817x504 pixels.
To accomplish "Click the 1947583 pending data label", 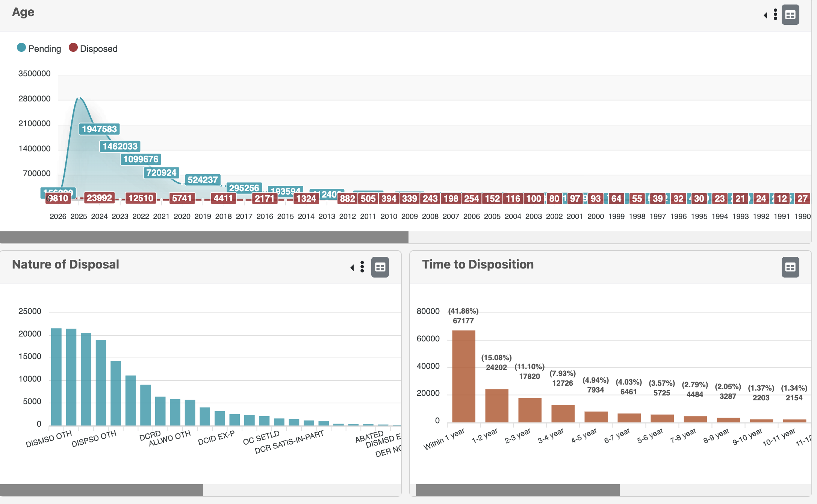I will click(x=99, y=129).
